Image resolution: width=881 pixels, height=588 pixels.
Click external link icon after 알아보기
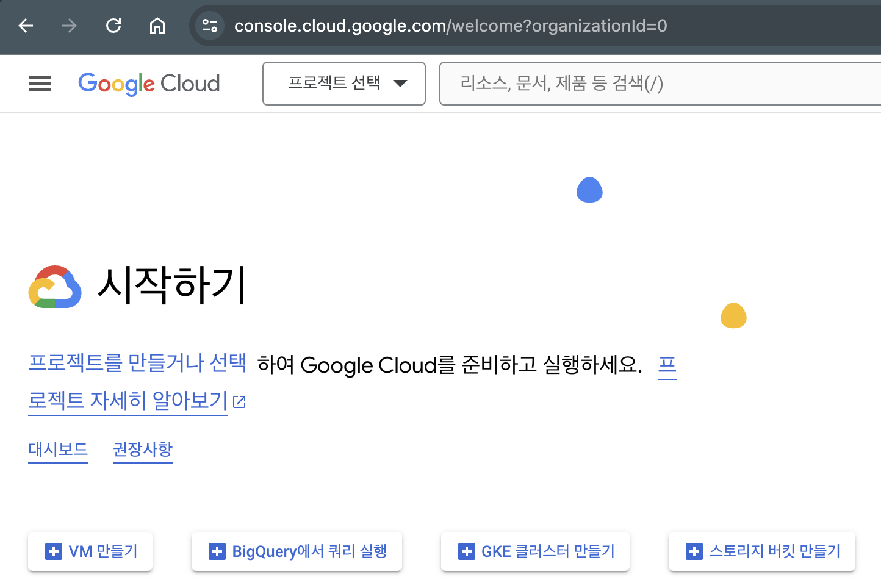(x=240, y=402)
